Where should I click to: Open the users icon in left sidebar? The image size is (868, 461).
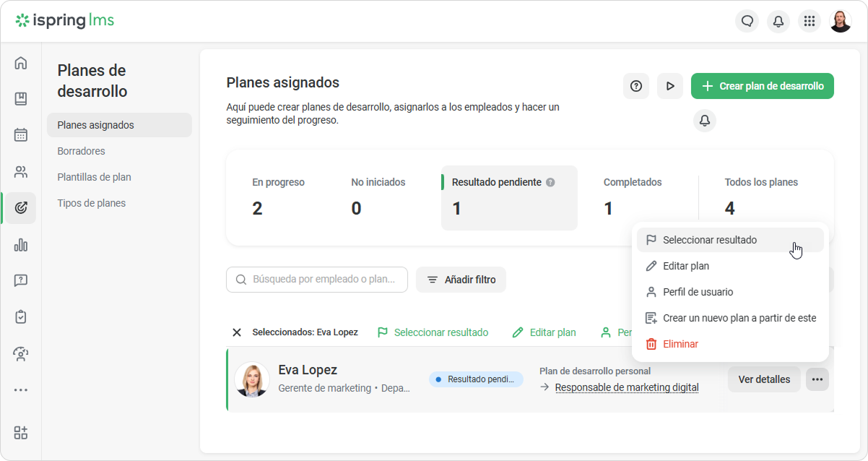click(x=21, y=172)
